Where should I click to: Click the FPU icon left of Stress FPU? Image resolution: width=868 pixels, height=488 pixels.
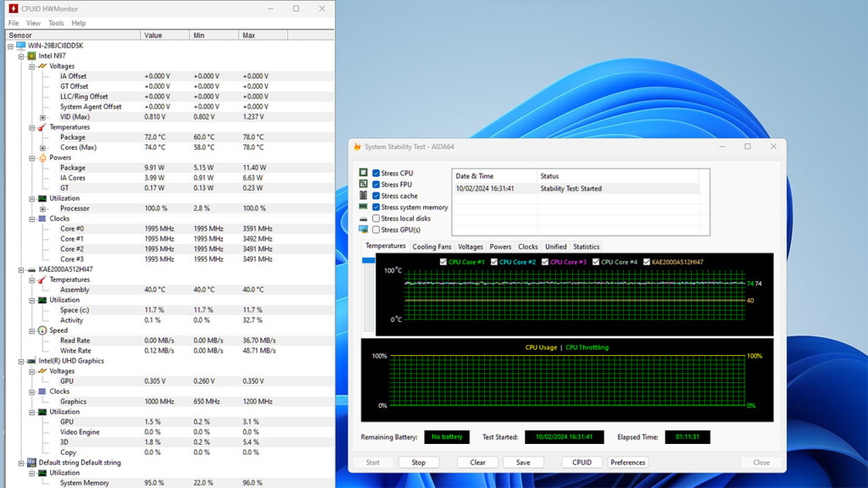[363, 184]
